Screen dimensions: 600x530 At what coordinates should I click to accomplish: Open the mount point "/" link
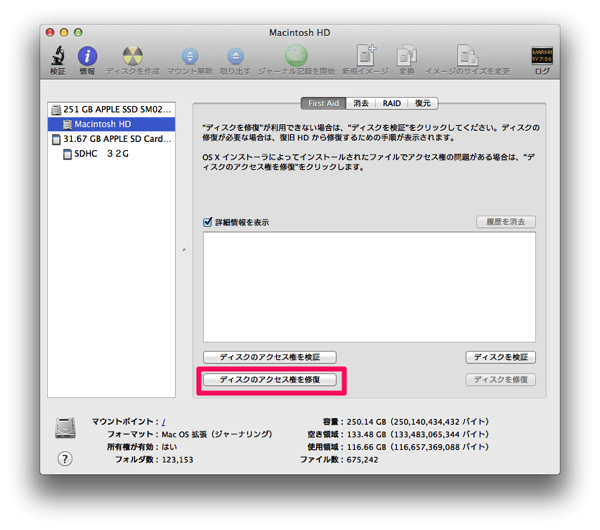point(163,422)
